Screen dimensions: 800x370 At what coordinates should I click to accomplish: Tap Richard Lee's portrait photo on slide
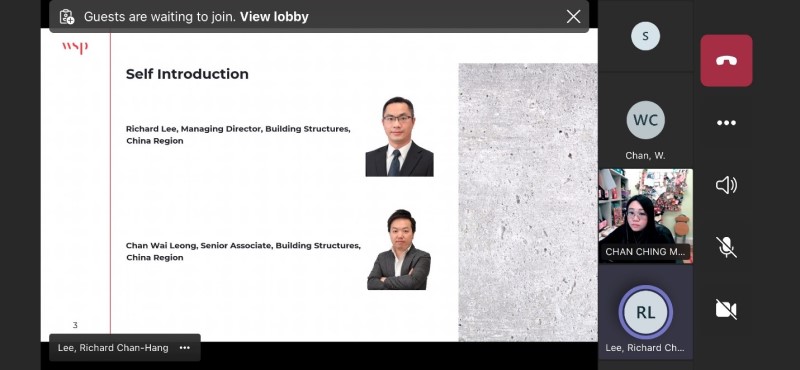(x=399, y=137)
